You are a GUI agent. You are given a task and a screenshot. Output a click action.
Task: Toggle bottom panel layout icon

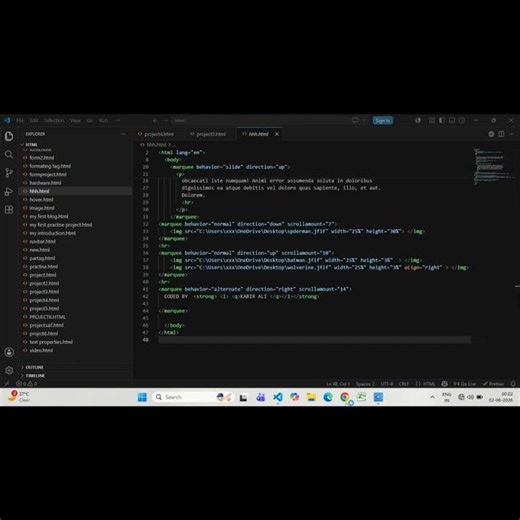tap(452, 120)
